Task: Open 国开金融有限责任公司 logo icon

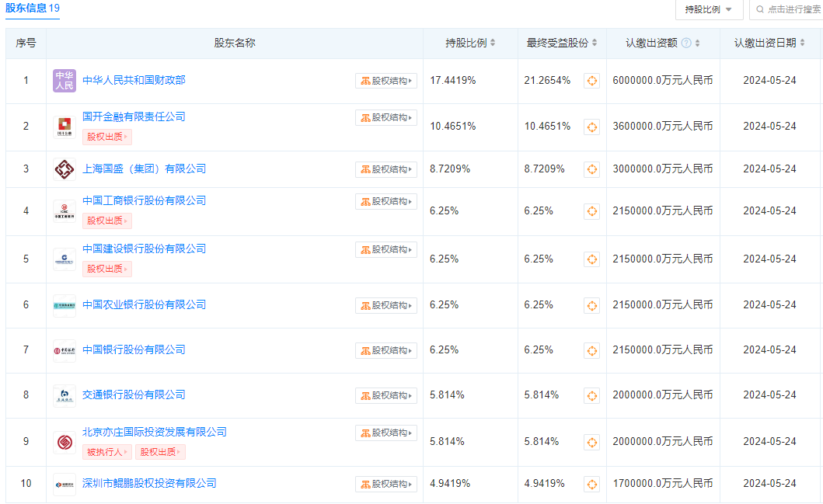Action: (x=65, y=127)
